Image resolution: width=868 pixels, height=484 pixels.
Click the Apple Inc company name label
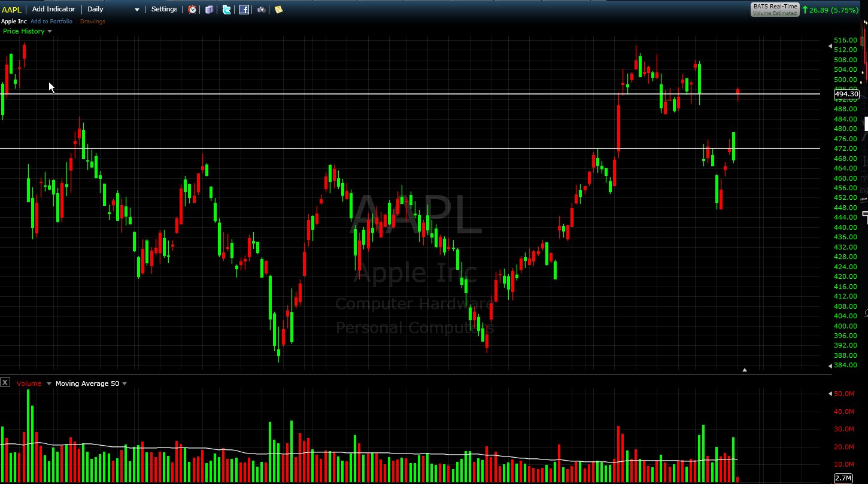tap(14, 22)
